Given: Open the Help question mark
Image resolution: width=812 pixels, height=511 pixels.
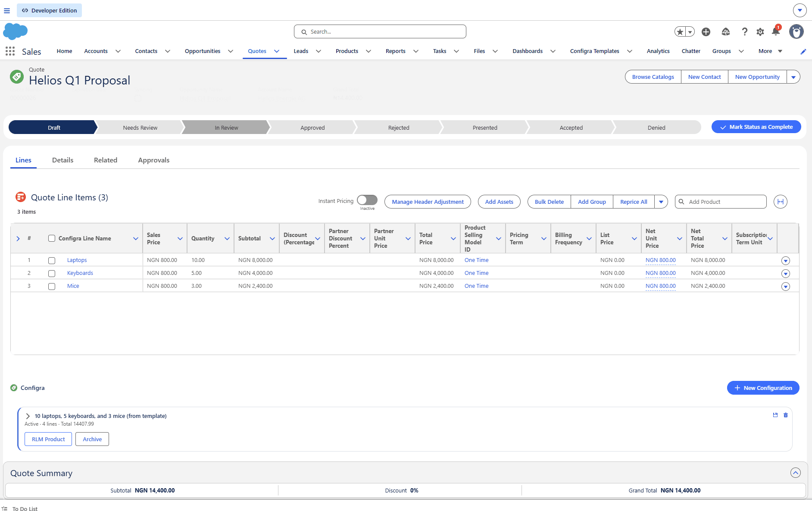Looking at the screenshot, I should [744, 32].
